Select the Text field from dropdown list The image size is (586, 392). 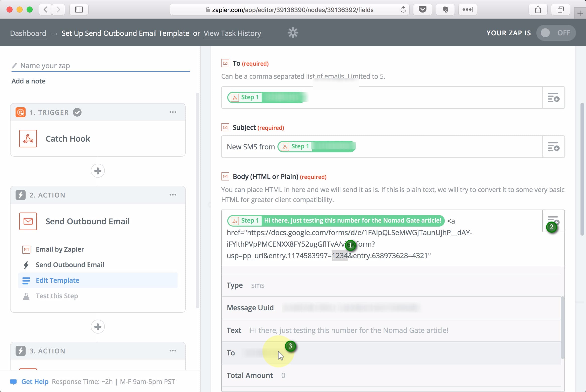point(349,330)
